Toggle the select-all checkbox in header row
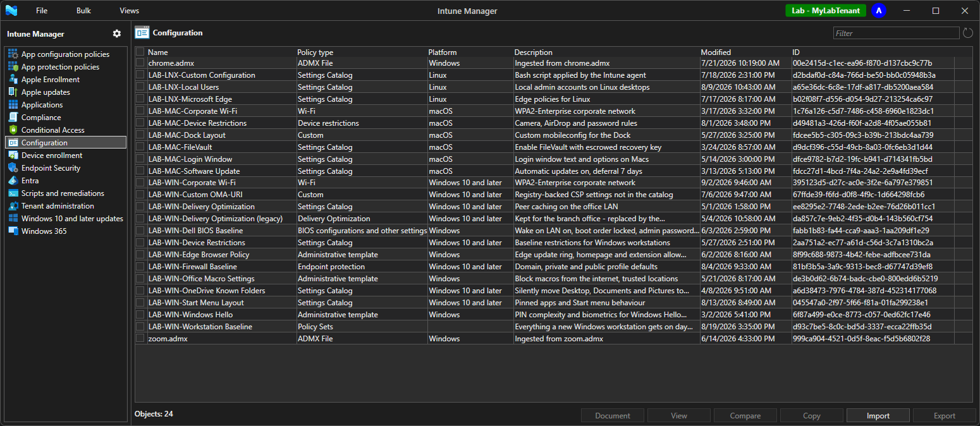The image size is (980, 426). (140, 52)
